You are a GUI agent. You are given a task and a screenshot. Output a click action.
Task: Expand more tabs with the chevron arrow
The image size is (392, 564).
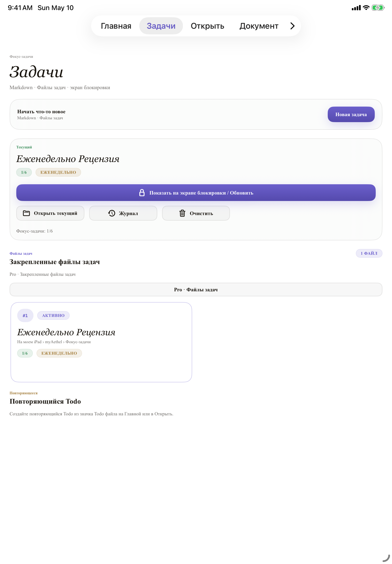point(292,26)
